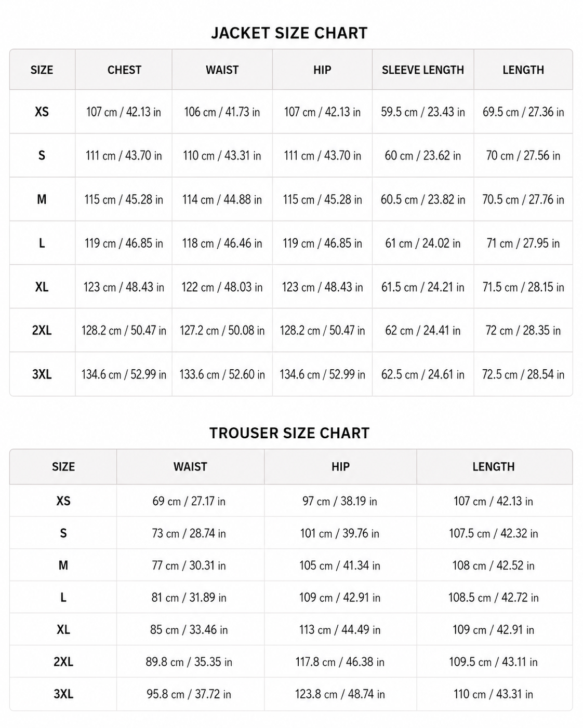Viewport: 583px width, 728px height.
Task: Click the trouser LENGTH column header
Action: (x=494, y=467)
